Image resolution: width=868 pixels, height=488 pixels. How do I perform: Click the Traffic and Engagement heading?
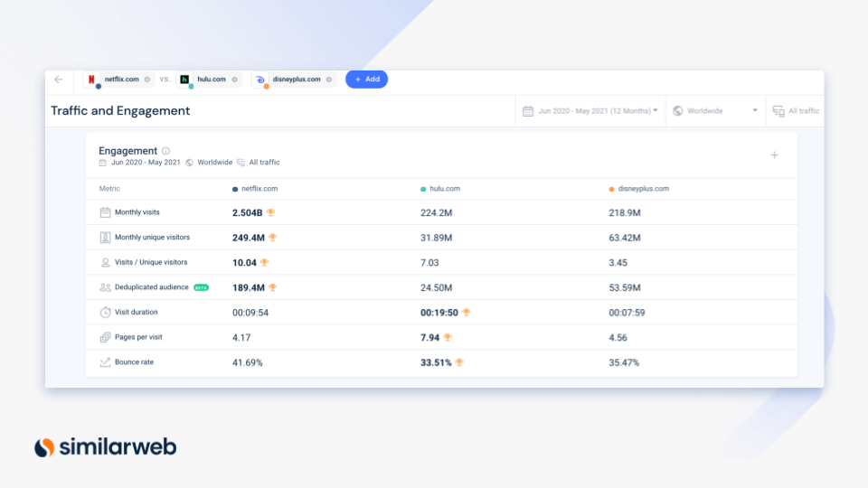tap(120, 110)
